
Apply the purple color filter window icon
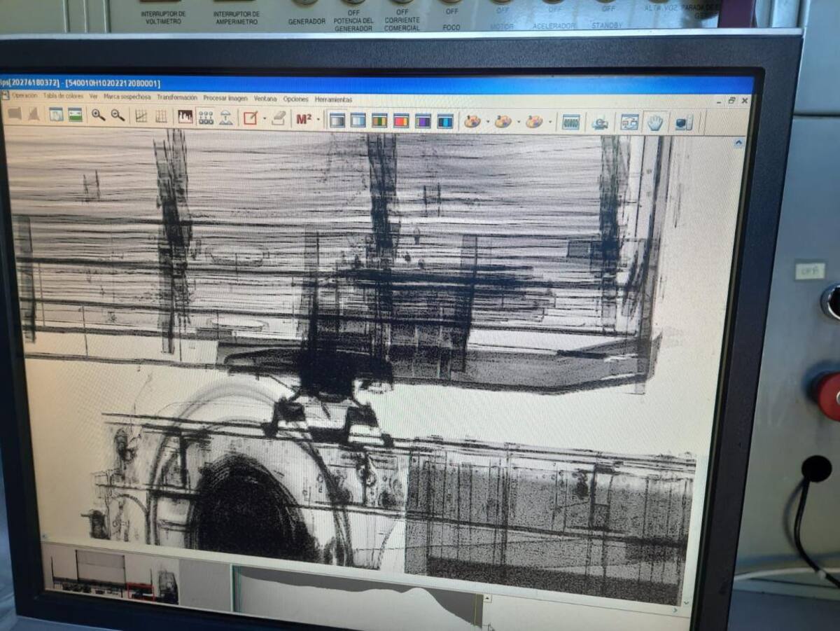[423, 120]
